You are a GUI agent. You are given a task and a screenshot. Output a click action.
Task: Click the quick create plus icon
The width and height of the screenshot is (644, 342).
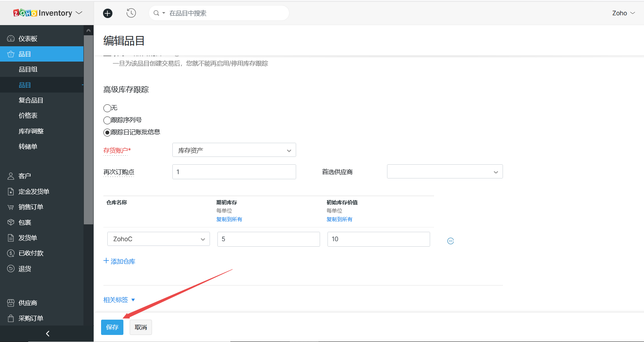[108, 13]
